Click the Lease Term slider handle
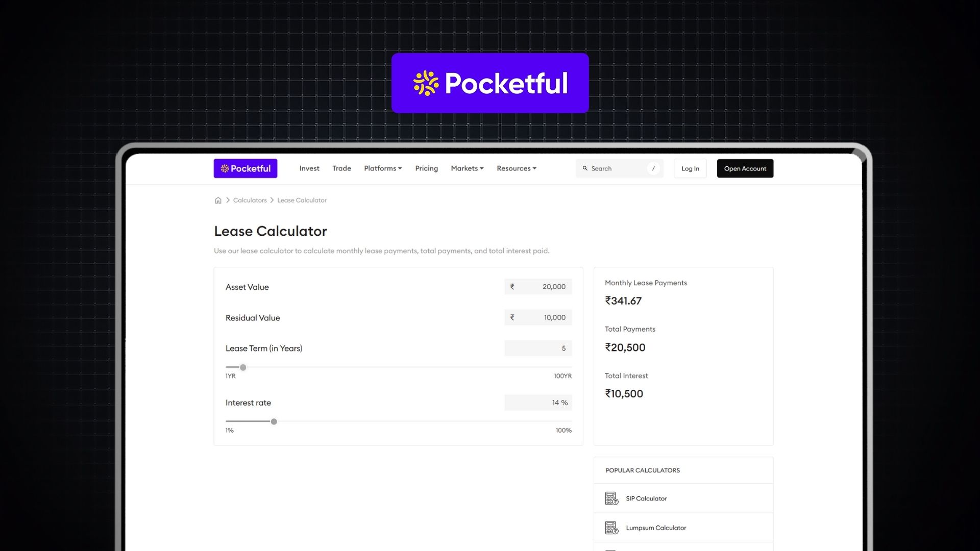The width and height of the screenshot is (980, 551). pyautogui.click(x=243, y=367)
